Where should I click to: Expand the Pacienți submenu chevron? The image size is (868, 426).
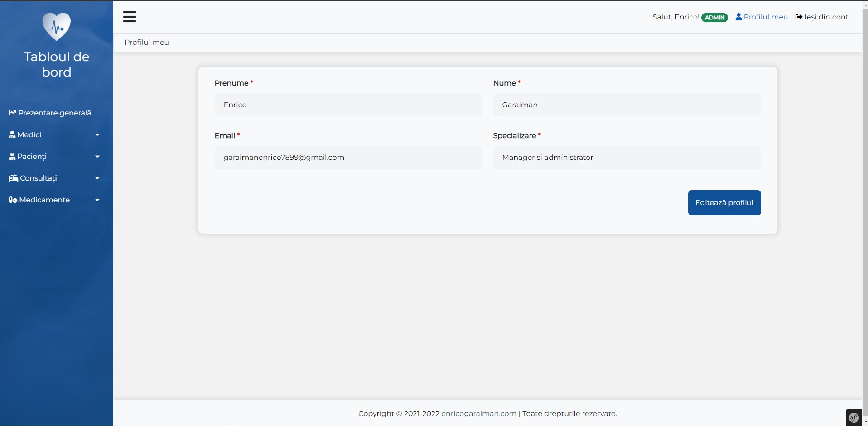click(x=97, y=156)
